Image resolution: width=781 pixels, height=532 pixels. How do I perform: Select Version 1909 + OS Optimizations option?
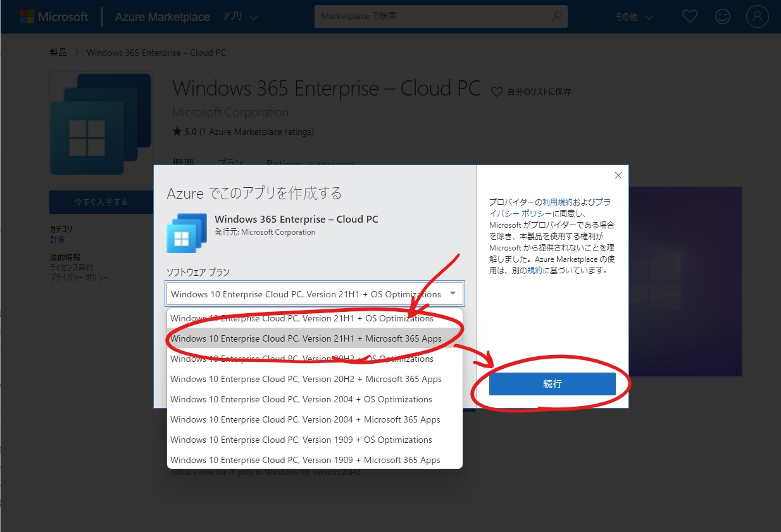pos(315,440)
